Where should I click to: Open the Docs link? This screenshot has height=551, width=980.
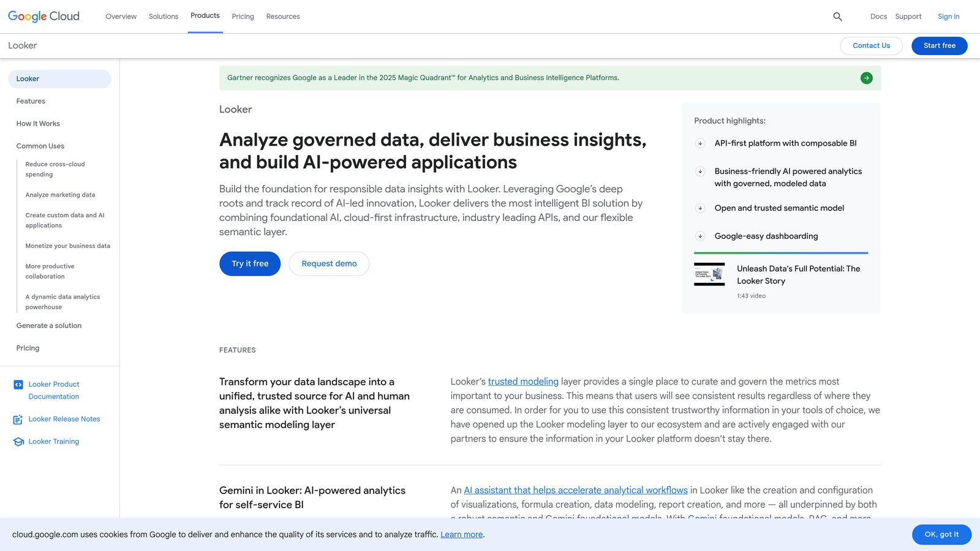click(x=878, y=17)
